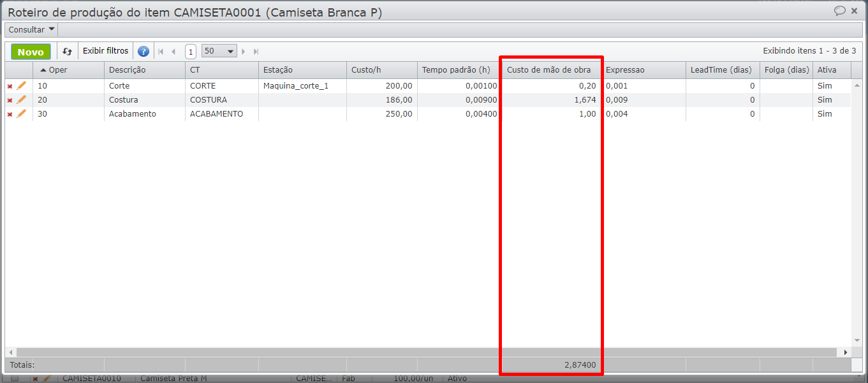Open the page size dropdown showing 50
The height and width of the screenshot is (383, 868).
click(x=219, y=51)
